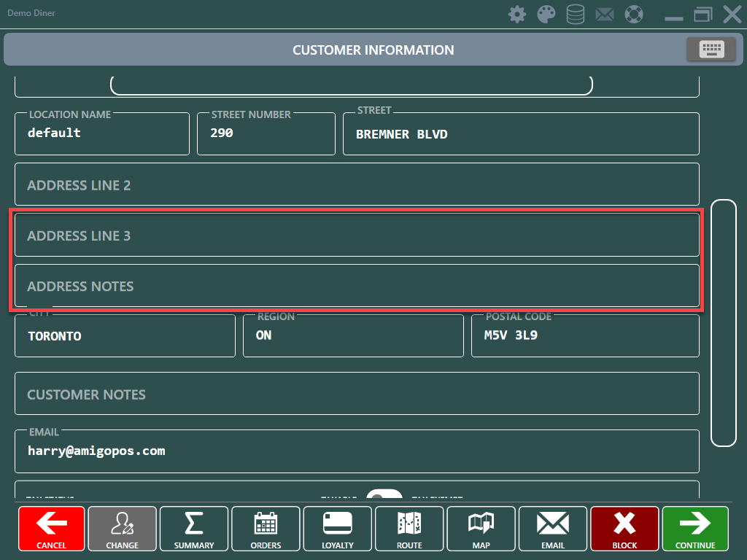Show the customer location Map
Viewport: 747px width, 560px height.
[x=481, y=529]
